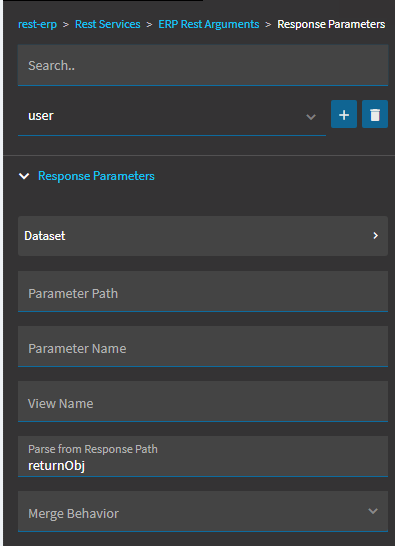Click the Parse from Response Path field

(203, 456)
